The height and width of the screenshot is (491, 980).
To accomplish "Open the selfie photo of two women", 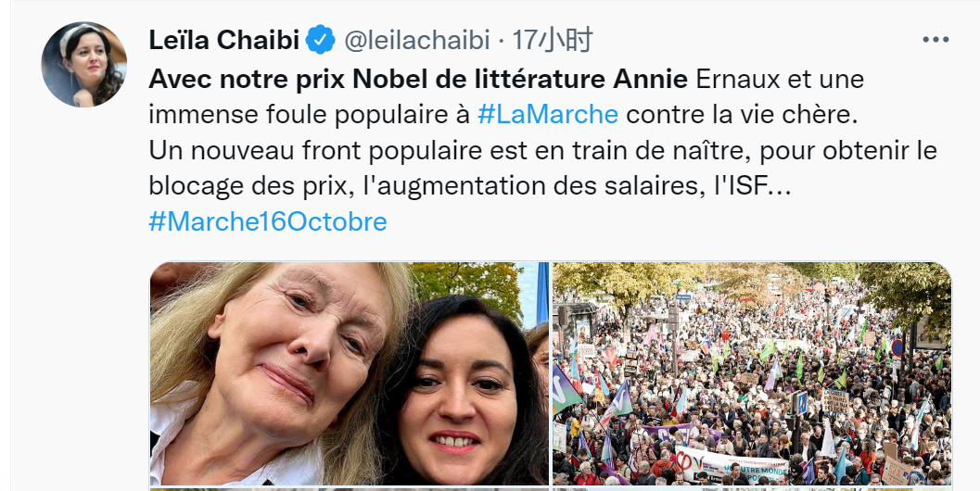I will [350, 373].
